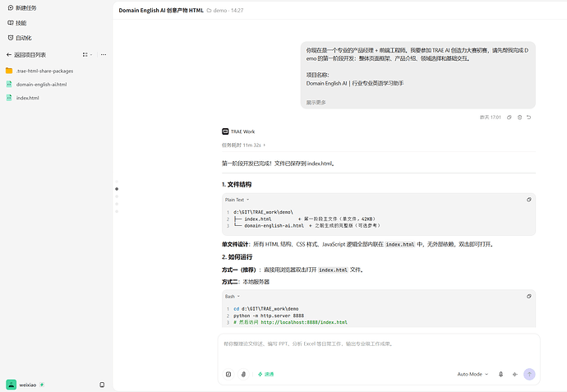Send message with the purple arrow button
Image resolution: width=567 pixels, height=392 pixels.
(529, 374)
